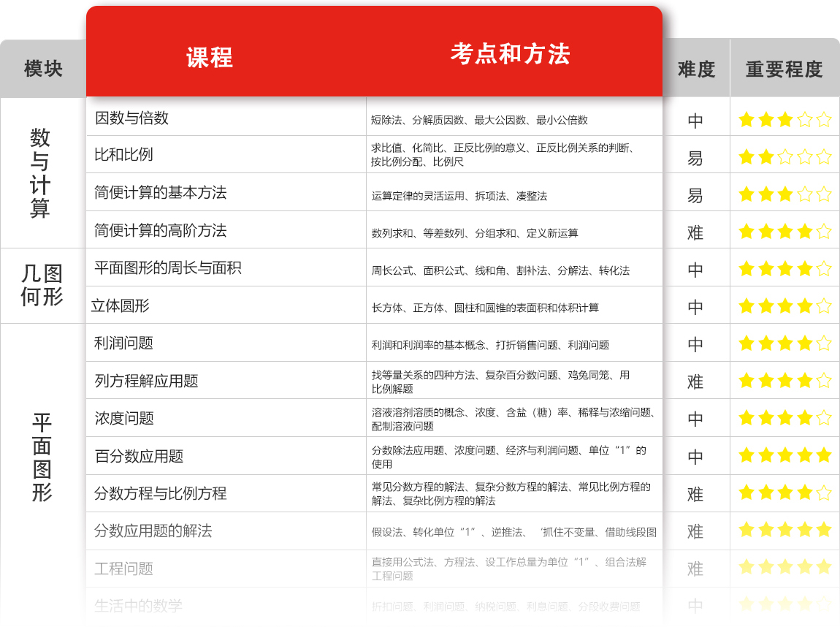The width and height of the screenshot is (840, 627).
Task: Click the course 分数应用题的解法
Action: [x=153, y=531]
